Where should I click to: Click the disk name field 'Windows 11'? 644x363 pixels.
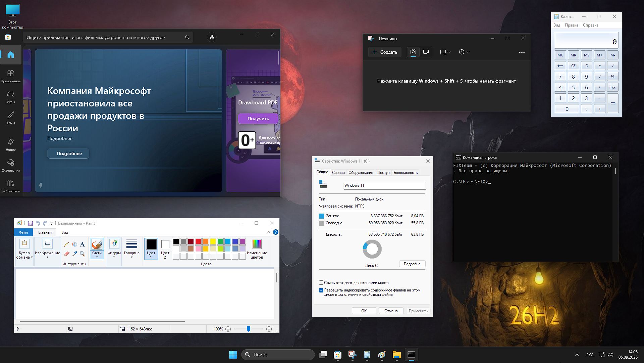384,185
